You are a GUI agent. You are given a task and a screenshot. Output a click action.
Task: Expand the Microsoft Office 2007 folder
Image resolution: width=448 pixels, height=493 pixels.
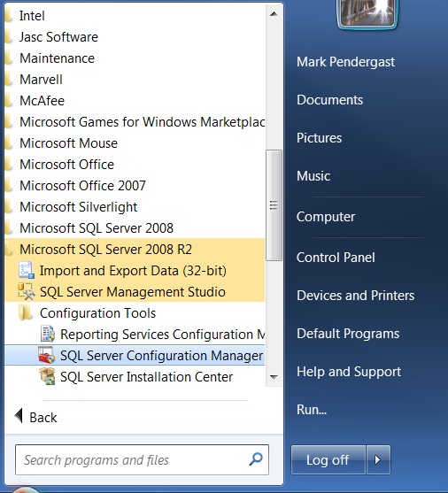[x=82, y=186]
